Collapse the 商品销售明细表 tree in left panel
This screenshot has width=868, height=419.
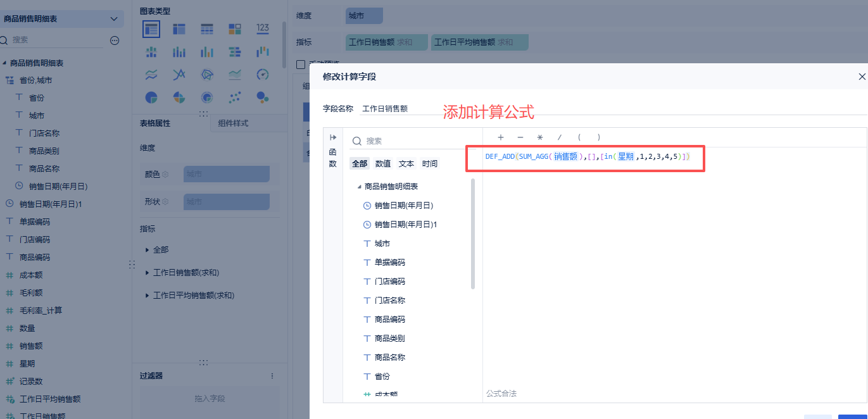click(x=4, y=63)
